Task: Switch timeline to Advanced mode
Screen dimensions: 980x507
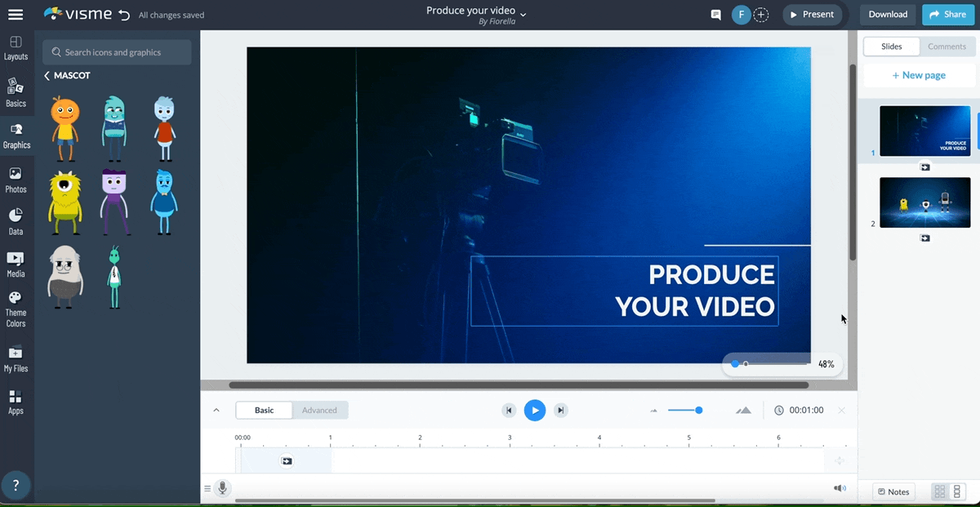Action: click(319, 410)
